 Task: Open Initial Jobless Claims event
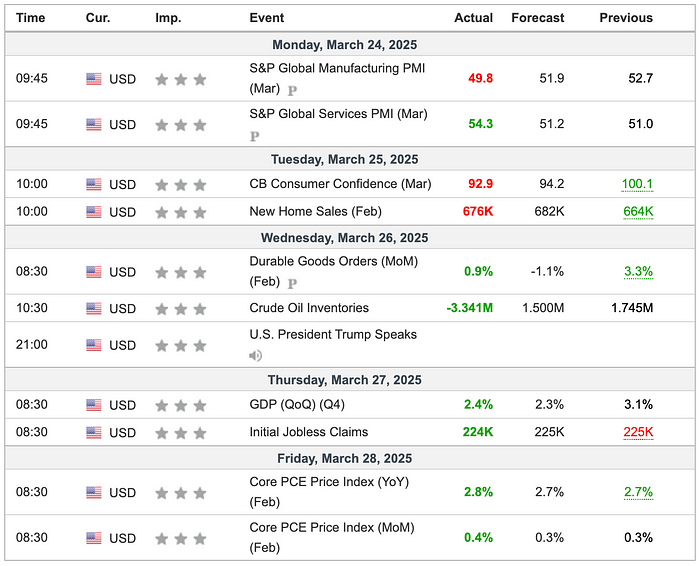308,432
